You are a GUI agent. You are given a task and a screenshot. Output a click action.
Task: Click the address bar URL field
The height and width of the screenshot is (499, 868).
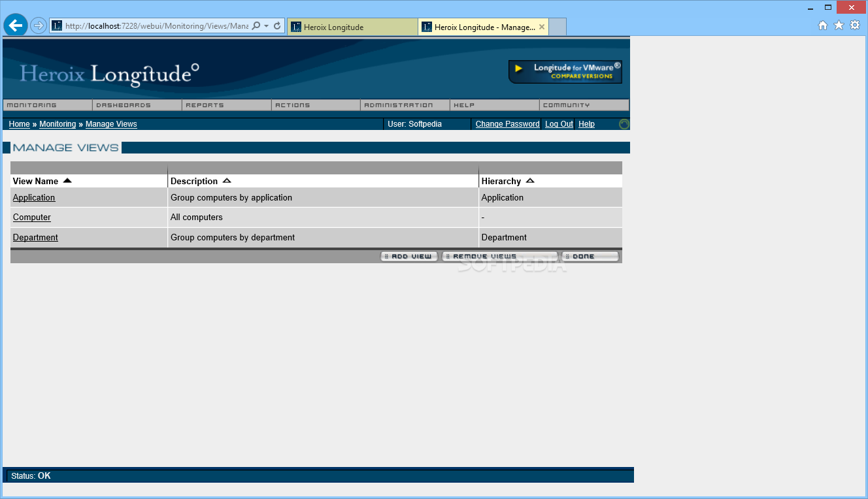coord(156,26)
